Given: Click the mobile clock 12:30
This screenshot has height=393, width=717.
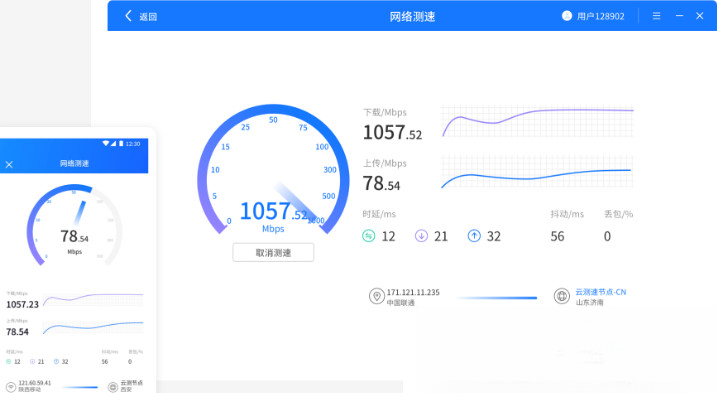Looking at the screenshot, I should 133,144.
